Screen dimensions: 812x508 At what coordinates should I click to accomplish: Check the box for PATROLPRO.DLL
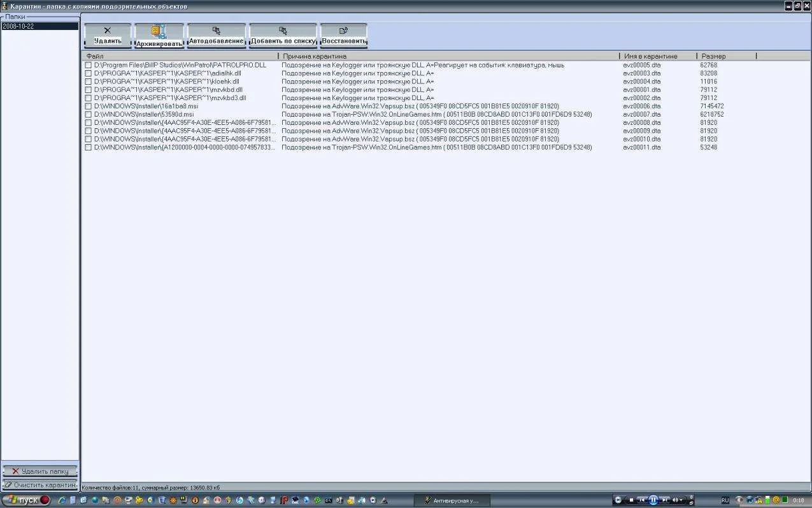(89, 65)
